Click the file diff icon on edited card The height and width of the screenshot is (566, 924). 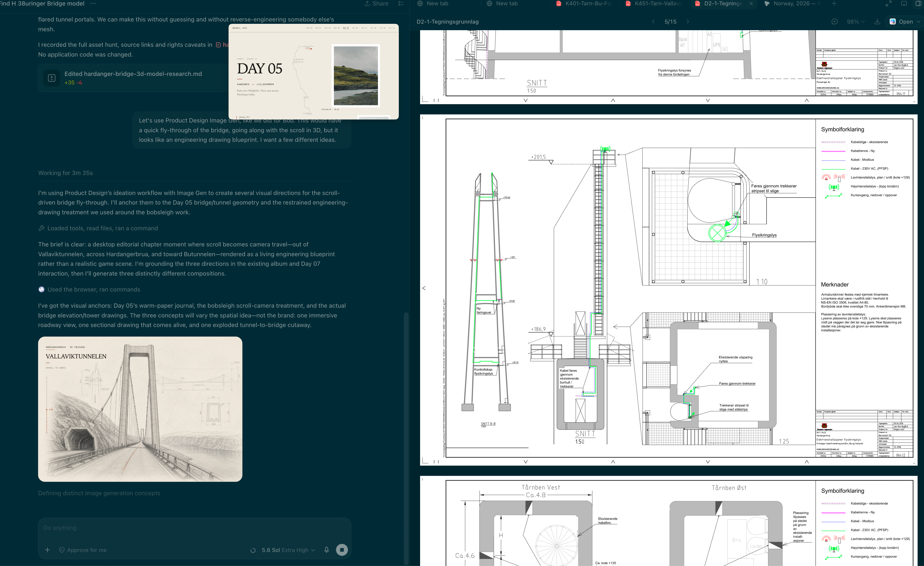coord(52,78)
